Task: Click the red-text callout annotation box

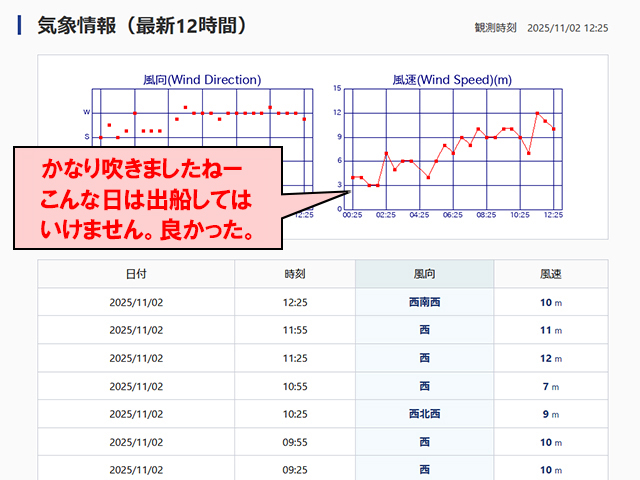Action: click(x=148, y=198)
